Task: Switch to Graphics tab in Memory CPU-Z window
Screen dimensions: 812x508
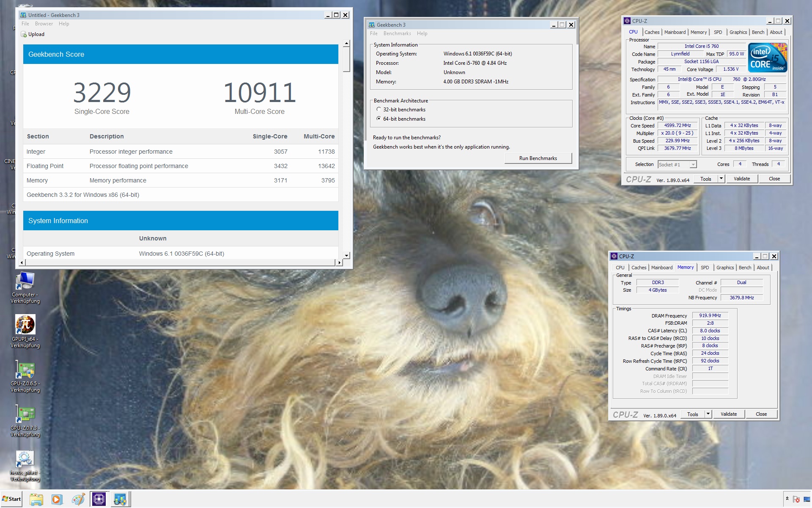Action: tap(725, 268)
